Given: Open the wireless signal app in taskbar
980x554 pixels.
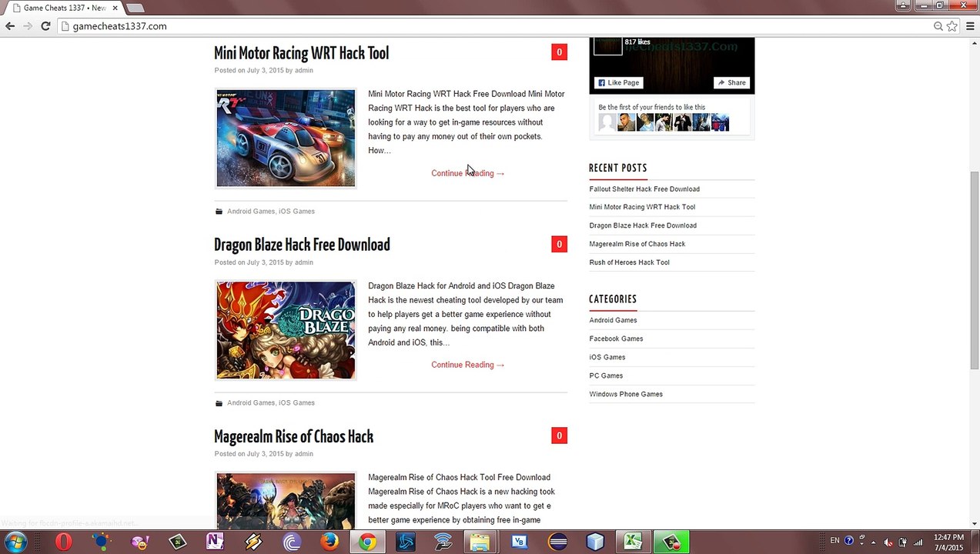Looking at the screenshot, I should pyautogui.click(x=443, y=542).
